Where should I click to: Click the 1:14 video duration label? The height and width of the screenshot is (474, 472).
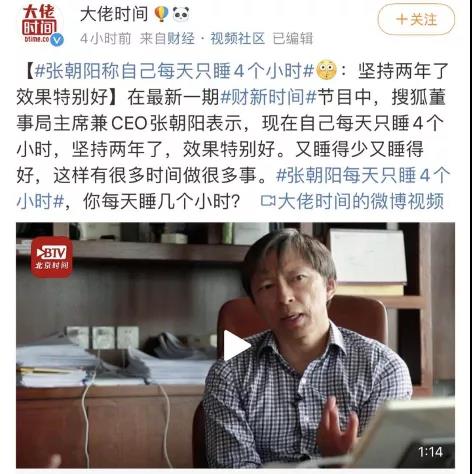[431, 452]
